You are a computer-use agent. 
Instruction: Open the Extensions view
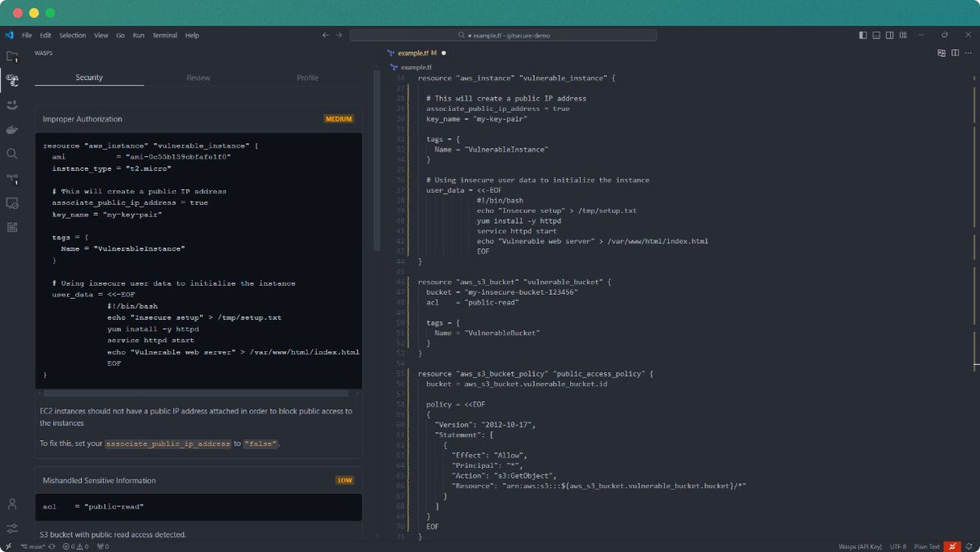12,227
